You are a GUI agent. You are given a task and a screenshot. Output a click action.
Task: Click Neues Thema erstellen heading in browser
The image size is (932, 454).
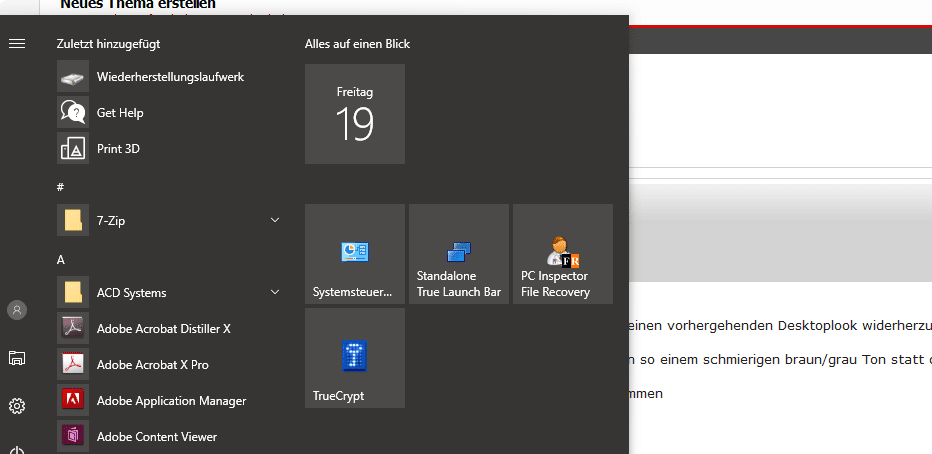click(138, 4)
